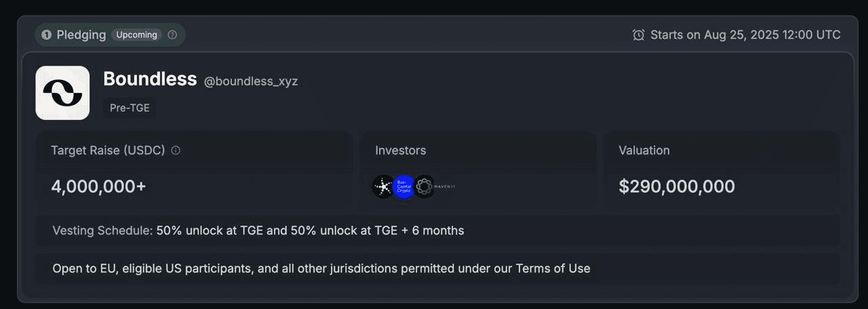The height and width of the screenshot is (309, 868).
Task: Select the Pledging stage label
Action: 81,35
